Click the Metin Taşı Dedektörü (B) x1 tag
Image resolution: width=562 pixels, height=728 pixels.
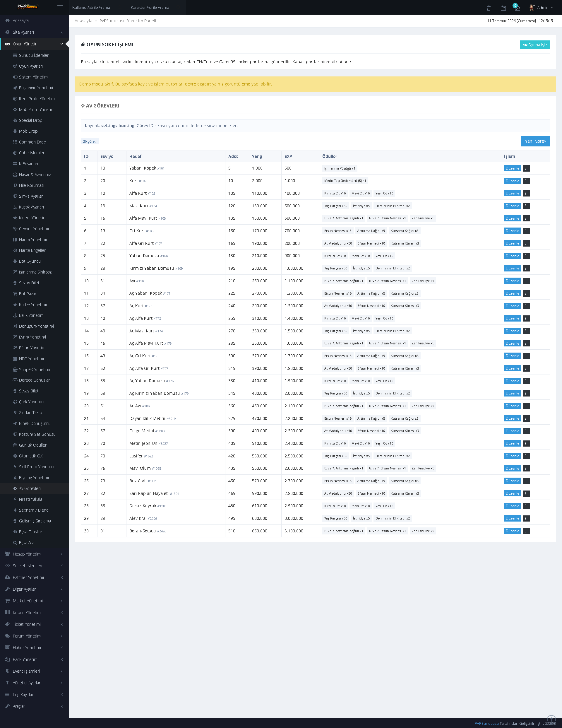[345, 181]
